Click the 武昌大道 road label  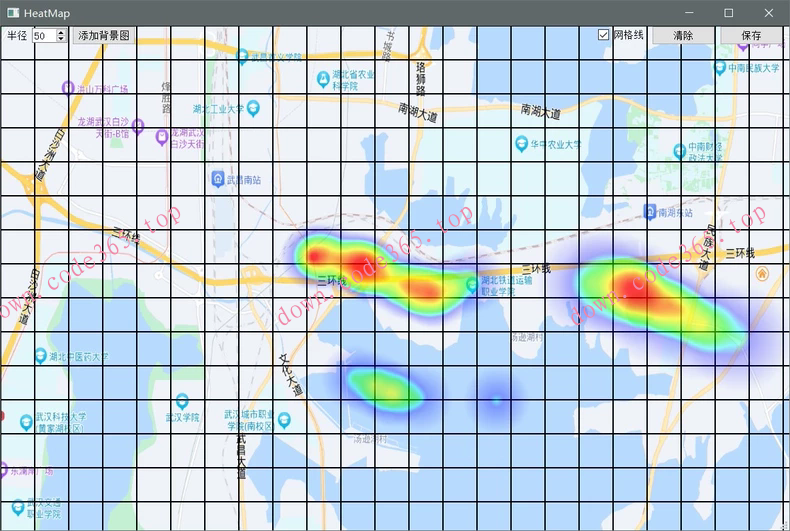coord(242,457)
